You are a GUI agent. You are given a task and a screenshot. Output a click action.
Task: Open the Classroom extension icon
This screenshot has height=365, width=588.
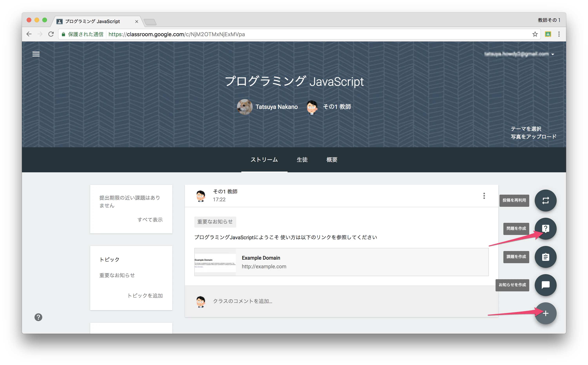[x=548, y=34]
